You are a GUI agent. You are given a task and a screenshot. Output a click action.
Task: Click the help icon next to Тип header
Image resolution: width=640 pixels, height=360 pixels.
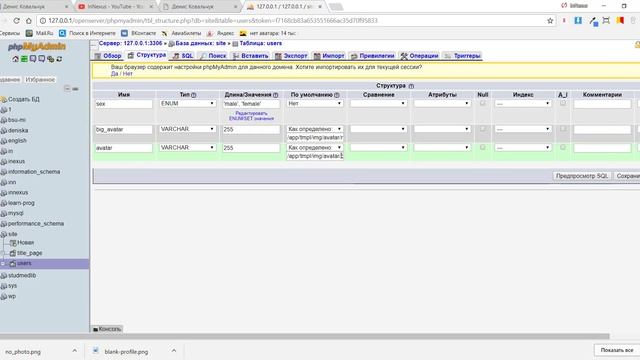tap(194, 95)
